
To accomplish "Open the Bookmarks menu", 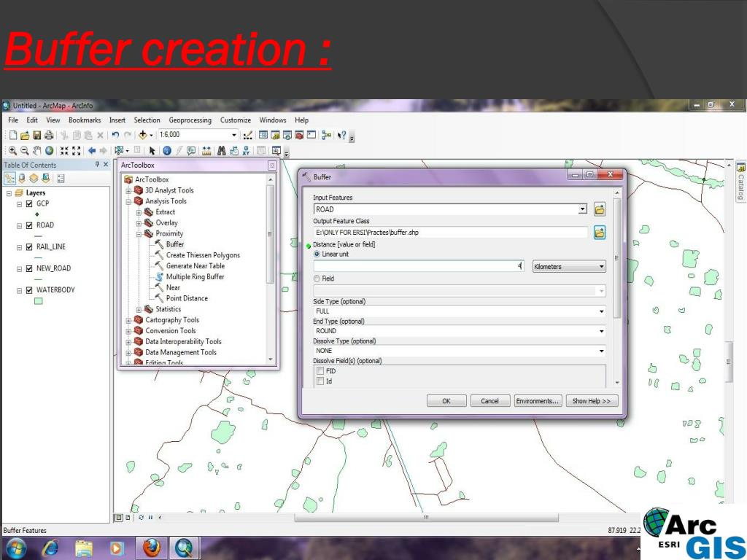I will click(x=85, y=120).
